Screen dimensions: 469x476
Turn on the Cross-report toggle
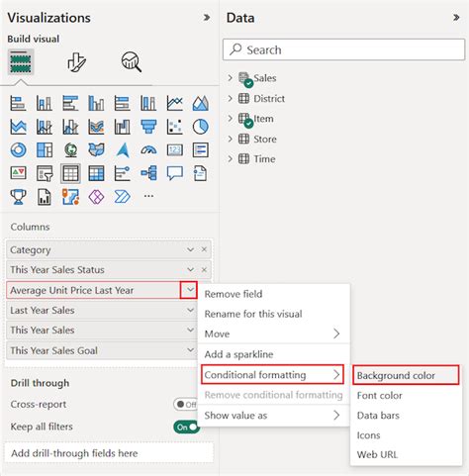pos(186,404)
